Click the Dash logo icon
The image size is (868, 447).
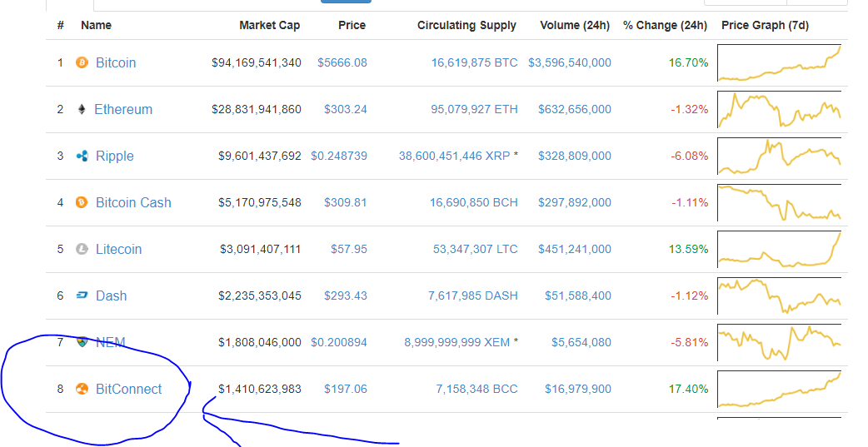pyautogui.click(x=82, y=296)
